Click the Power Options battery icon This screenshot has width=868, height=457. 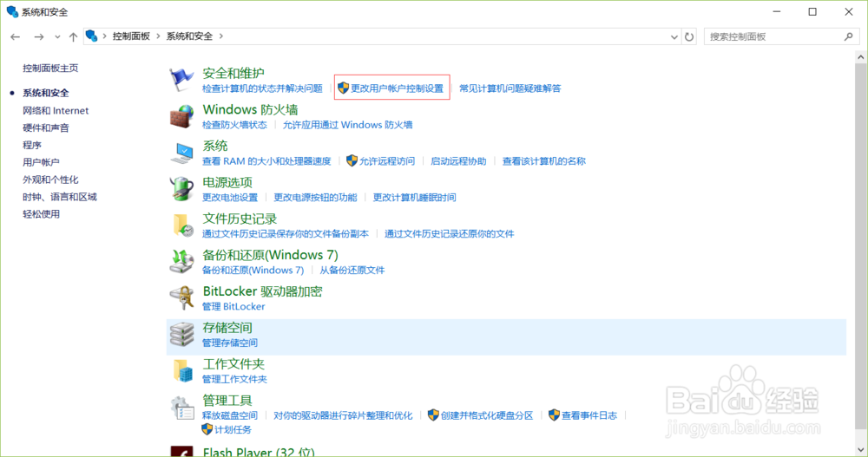coord(181,189)
